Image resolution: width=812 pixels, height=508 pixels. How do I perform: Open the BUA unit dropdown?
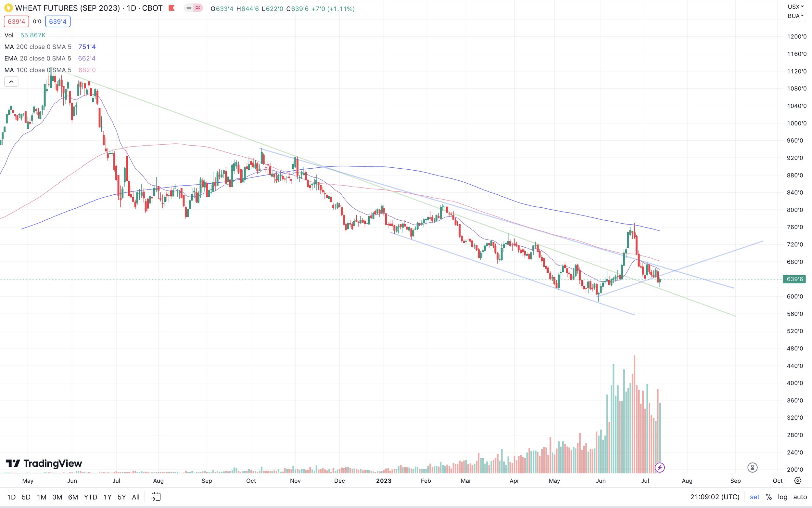point(795,16)
